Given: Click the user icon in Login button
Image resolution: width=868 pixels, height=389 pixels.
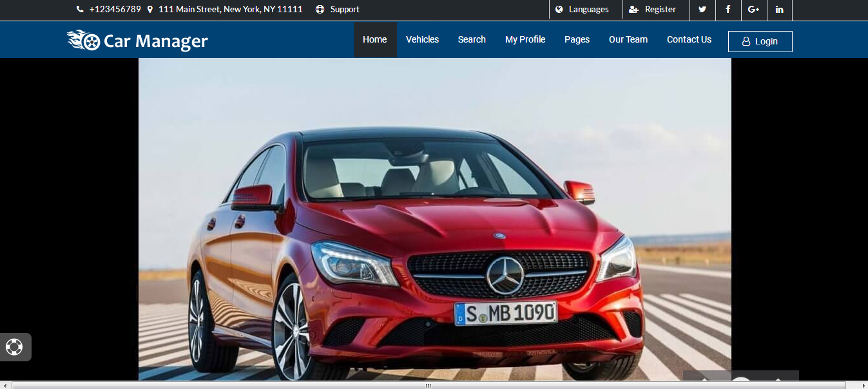Looking at the screenshot, I should [746, 41].
